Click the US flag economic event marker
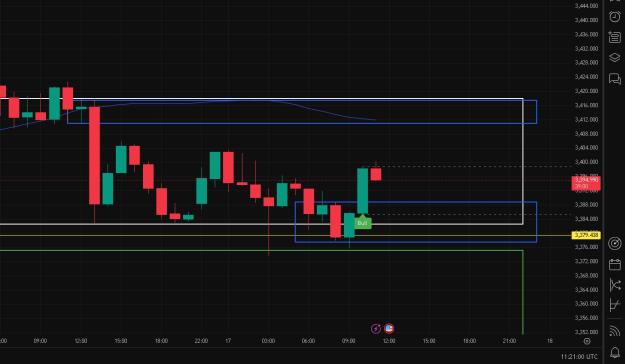Screen dimensions: 625x364 (x=389, y=329)
